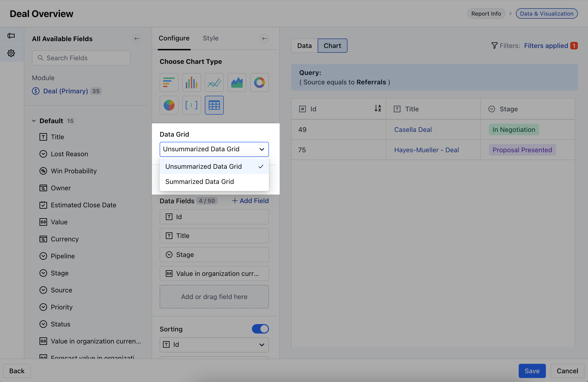Click the text icon beside Title field
Screen dimensions: 588x382
(x=43, y=137)
